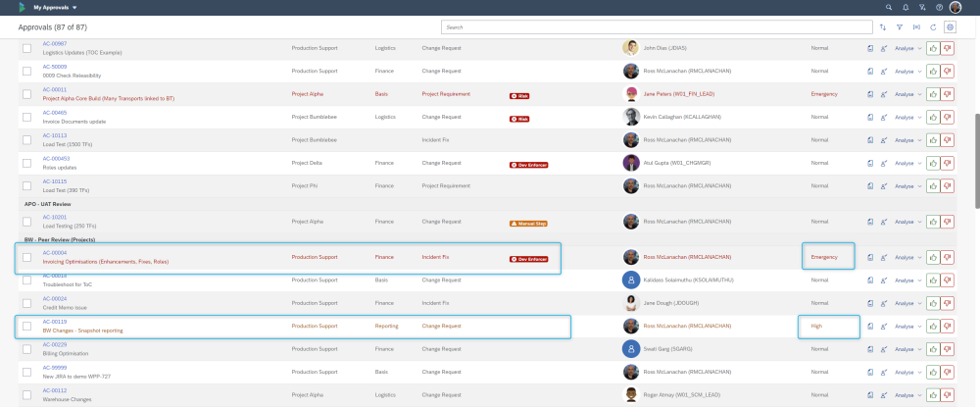Open AC-00987 request link
Image resolution: width=980 pixels, height=407 pixels.
[x=54, y=44]
